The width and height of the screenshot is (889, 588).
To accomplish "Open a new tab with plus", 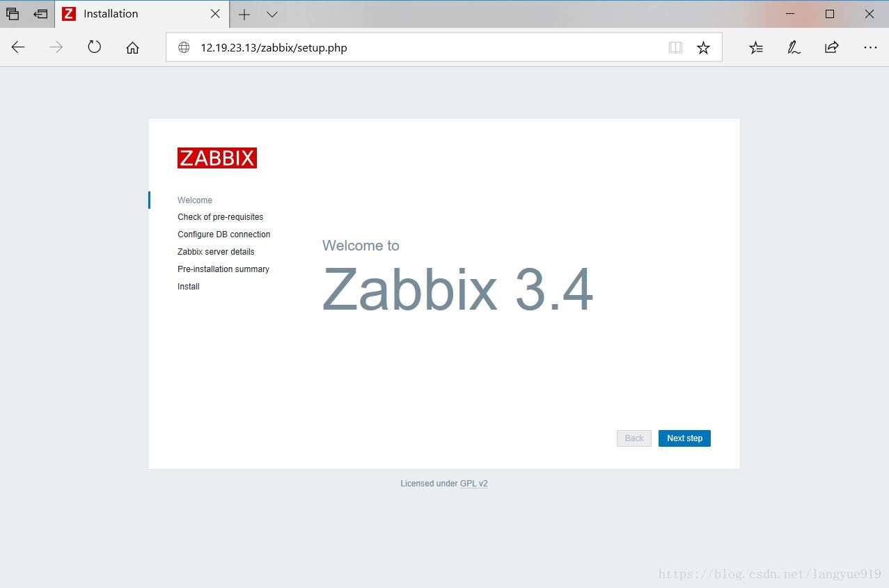I will pos(244,14).
